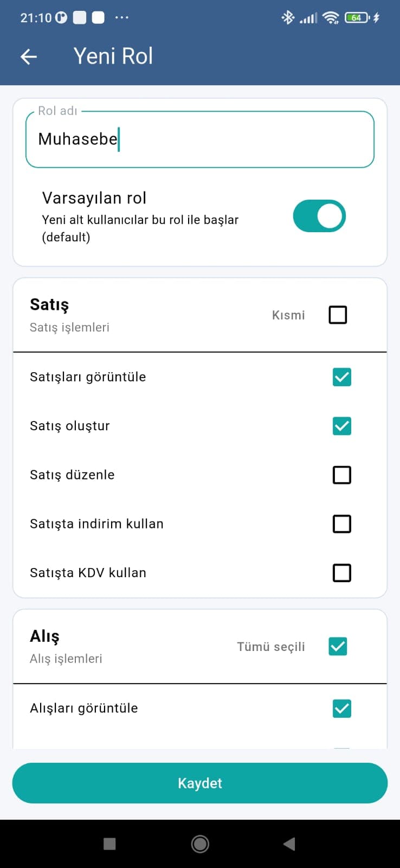Tap the Bluetooth status icon
This screenshot has height=868, width=400.
click(287, 18)
